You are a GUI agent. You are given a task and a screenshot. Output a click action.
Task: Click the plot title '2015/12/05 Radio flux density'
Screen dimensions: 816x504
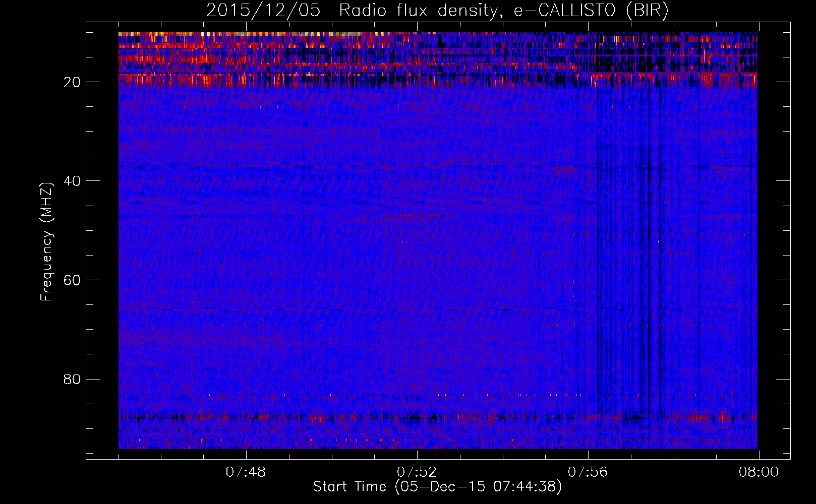pyautogui.click(x=437, y=11)
